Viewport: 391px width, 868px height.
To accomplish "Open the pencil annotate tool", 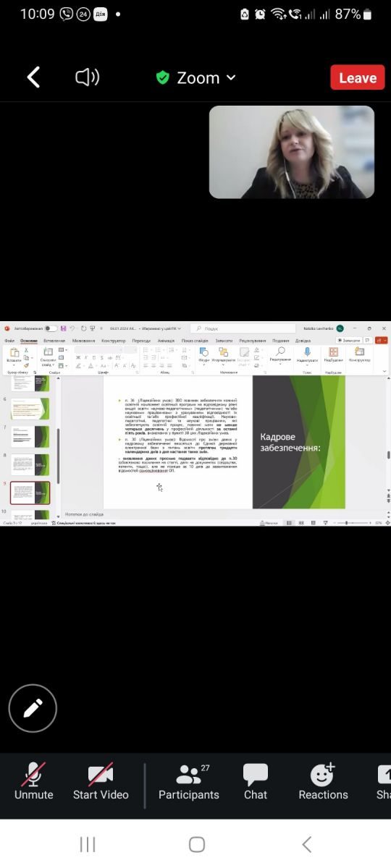I will 33,708.
